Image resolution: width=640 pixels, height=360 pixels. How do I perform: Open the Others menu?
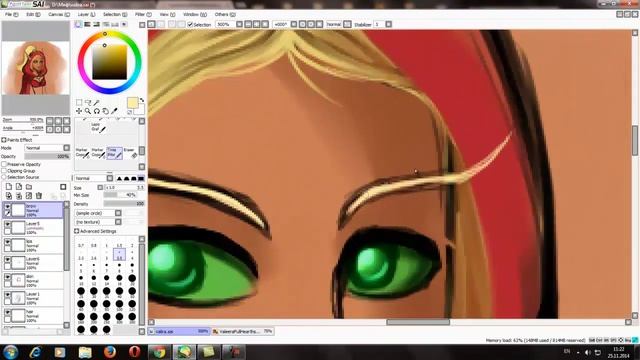coord(225,14)
